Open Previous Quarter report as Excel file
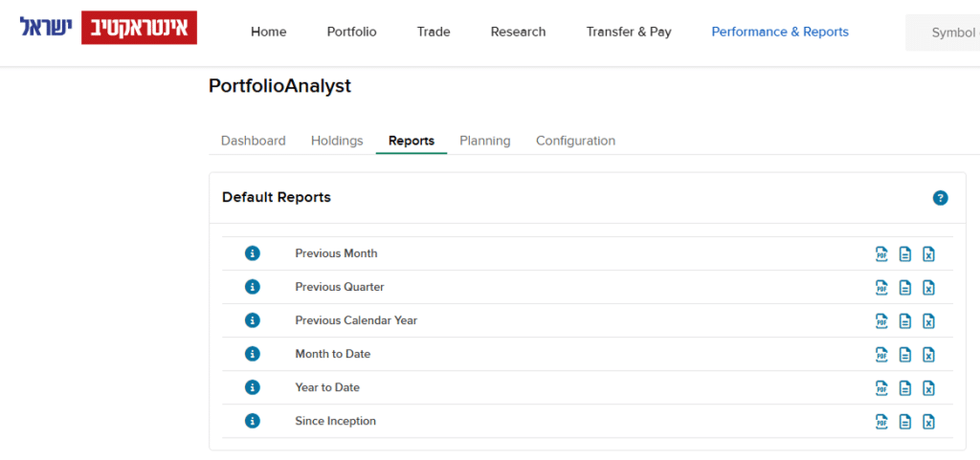 tap(928, 287)
